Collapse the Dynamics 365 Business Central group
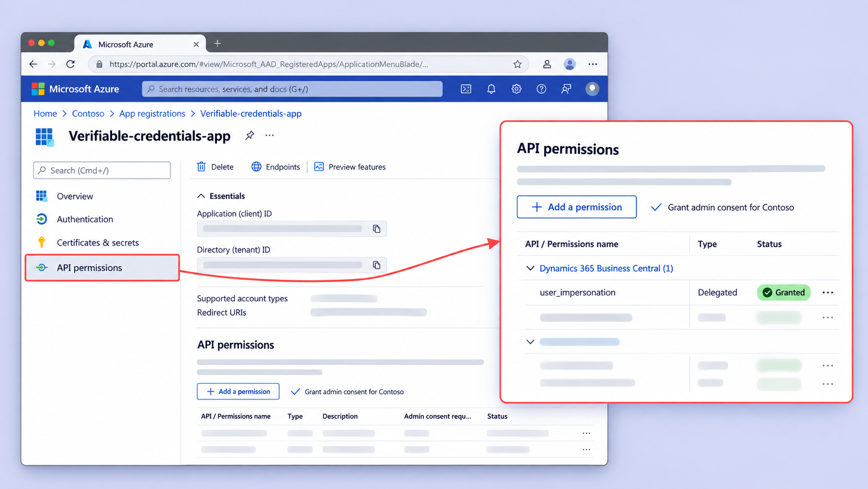This screenshot has width=868, height=489. [x=530, y=268]
